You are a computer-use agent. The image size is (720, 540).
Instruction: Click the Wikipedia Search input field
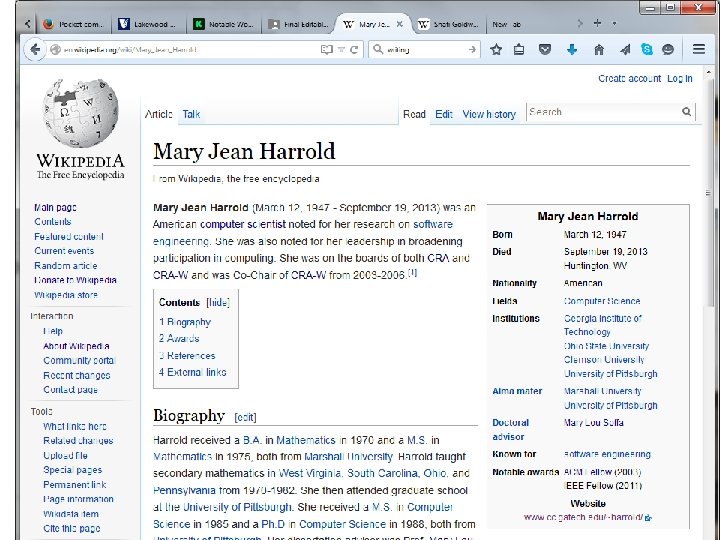pyautogui.click(x=604, y=112)
